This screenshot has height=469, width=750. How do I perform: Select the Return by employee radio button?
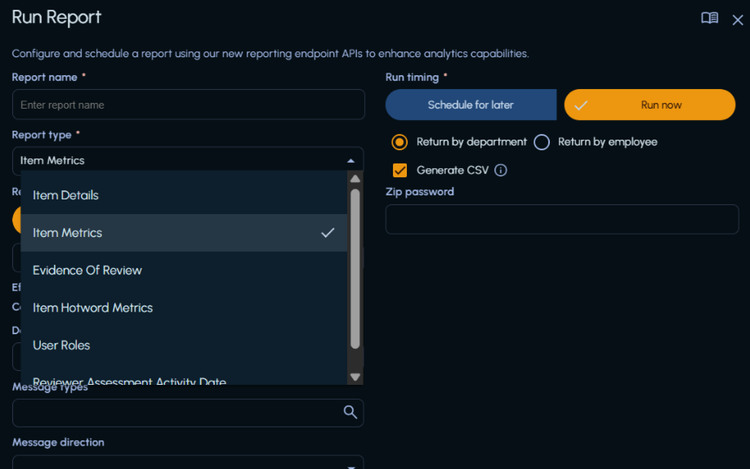541,142
